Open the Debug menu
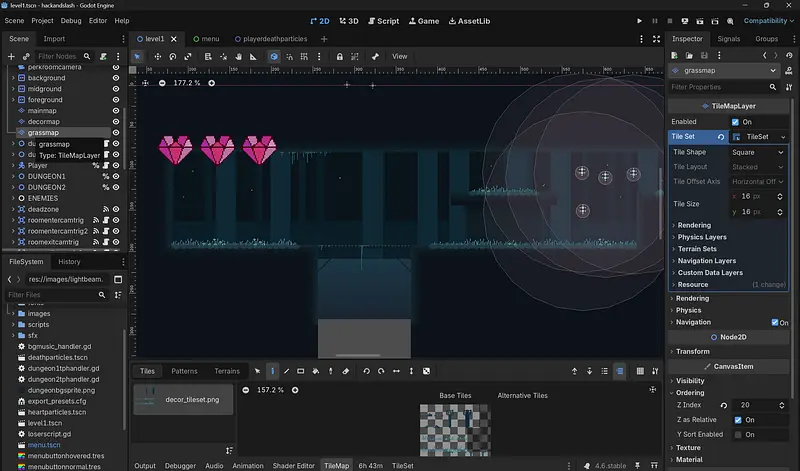 pos(71,20)
